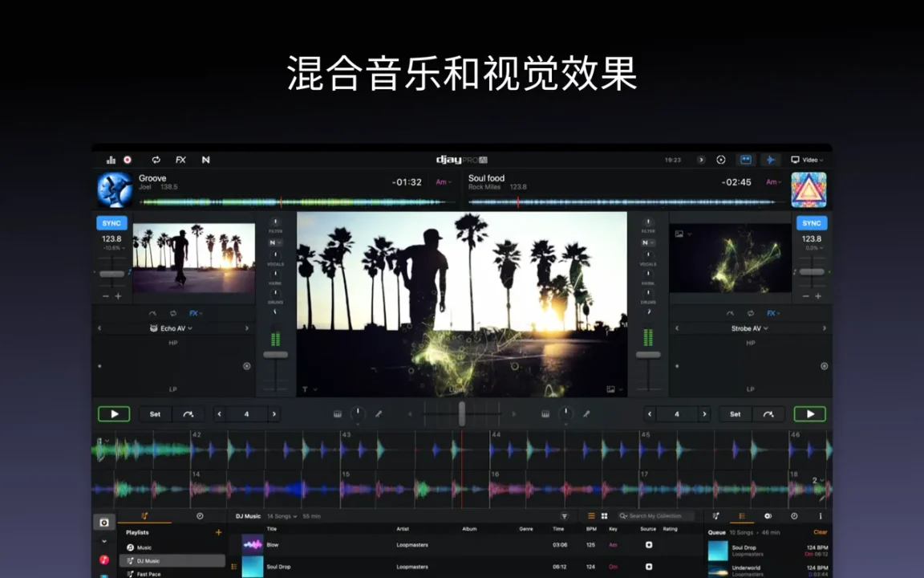Clear the Queue

(x=821, y=532)
